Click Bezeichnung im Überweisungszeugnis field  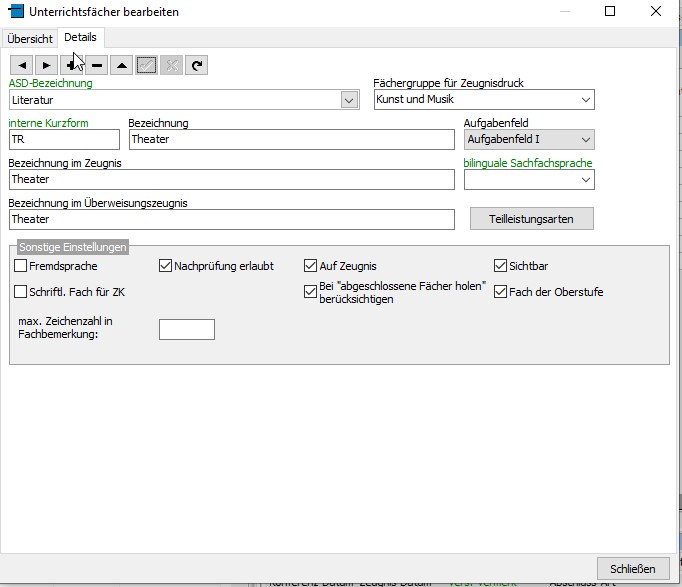pos(231,220)
